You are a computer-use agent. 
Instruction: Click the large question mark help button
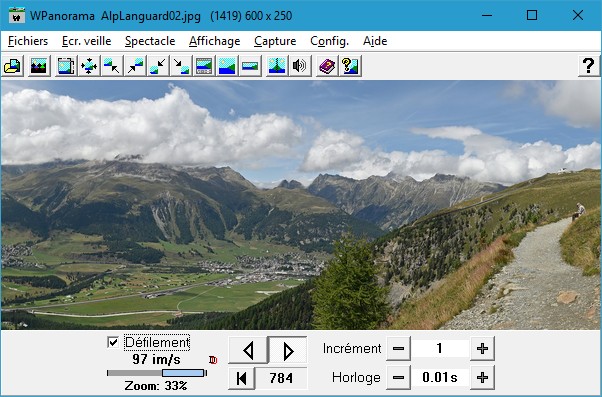tap(589, 66)
